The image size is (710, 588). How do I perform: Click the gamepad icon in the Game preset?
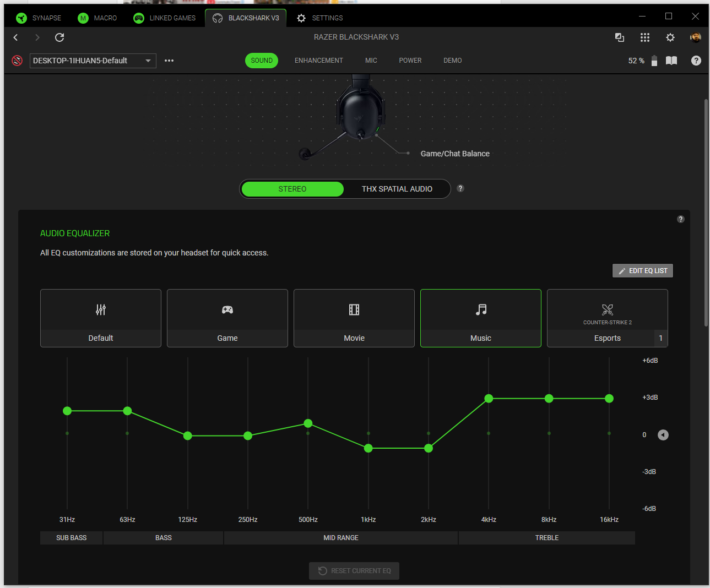(x=227, y=309)
